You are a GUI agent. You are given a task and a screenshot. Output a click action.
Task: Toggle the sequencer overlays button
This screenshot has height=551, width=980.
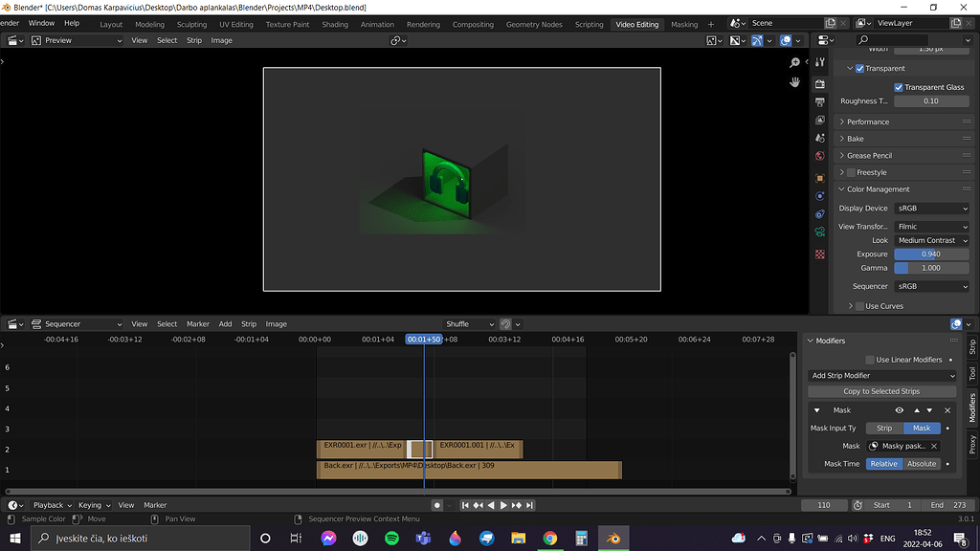(956, 324)
